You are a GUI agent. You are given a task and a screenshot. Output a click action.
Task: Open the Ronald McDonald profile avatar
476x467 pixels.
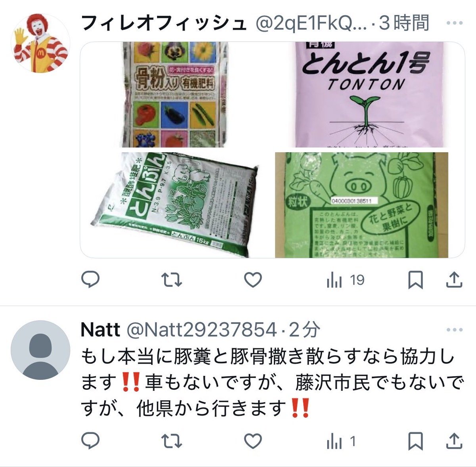coord(40,43)
